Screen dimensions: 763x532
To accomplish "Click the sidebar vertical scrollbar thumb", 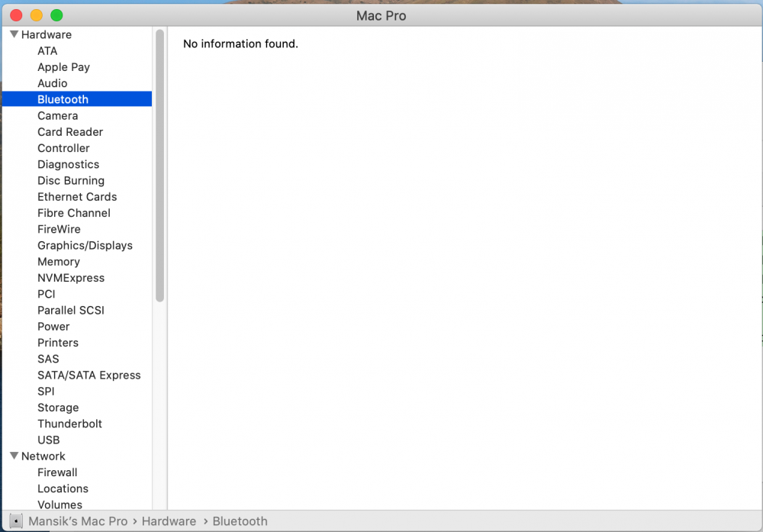I will pos(159,166).
